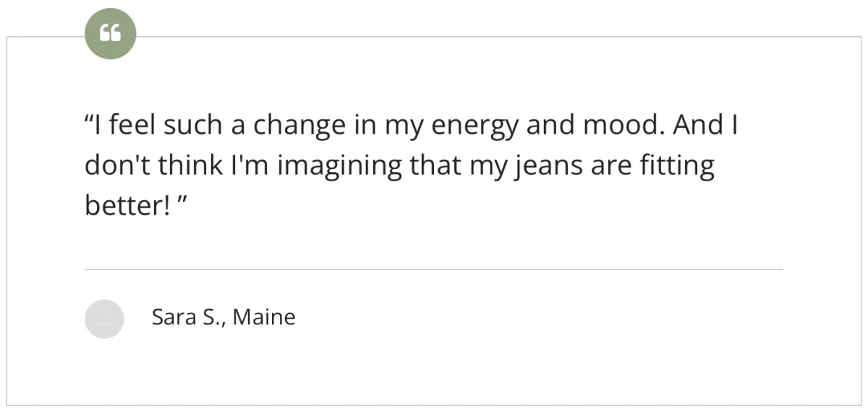Click the closing curly quote after "better!"
The width and height of the screenshot is (868, 414).
click(182, 200)
